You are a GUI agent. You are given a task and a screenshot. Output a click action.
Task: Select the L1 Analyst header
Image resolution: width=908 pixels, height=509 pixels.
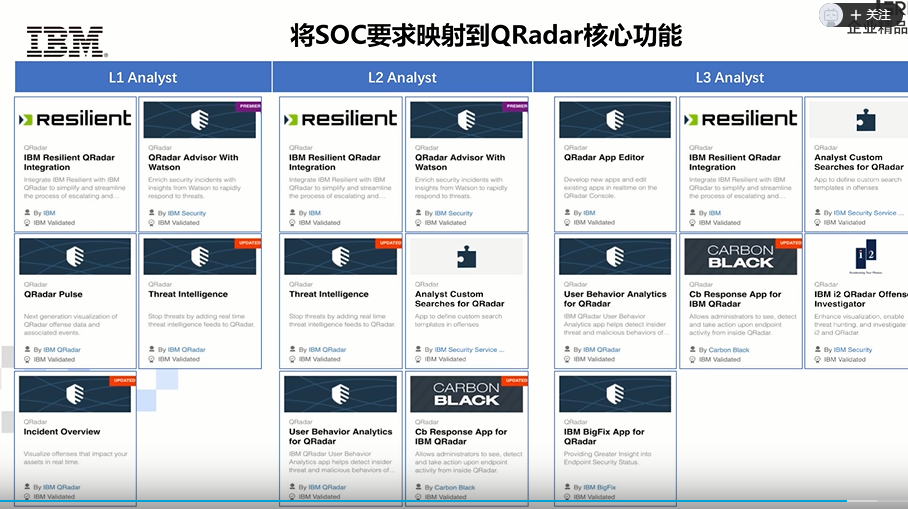143,77
